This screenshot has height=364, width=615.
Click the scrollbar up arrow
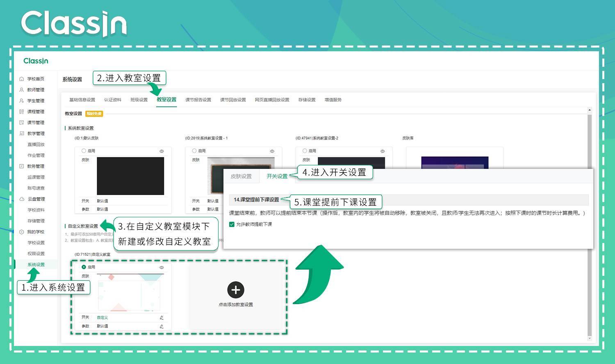coord(590,110)
